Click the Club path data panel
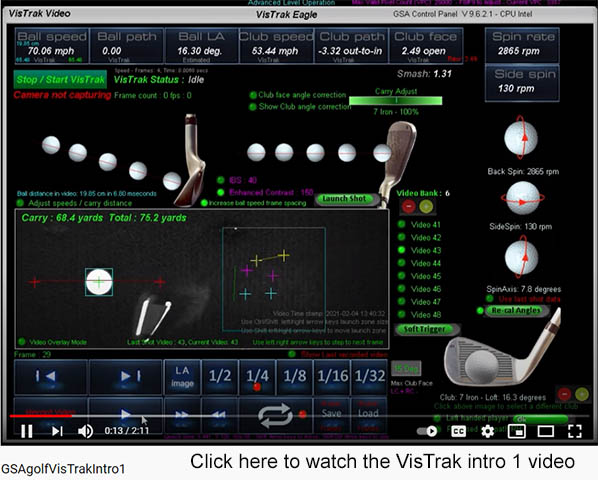This screenshot has width=598, height=480. click(x=351, y=46)
